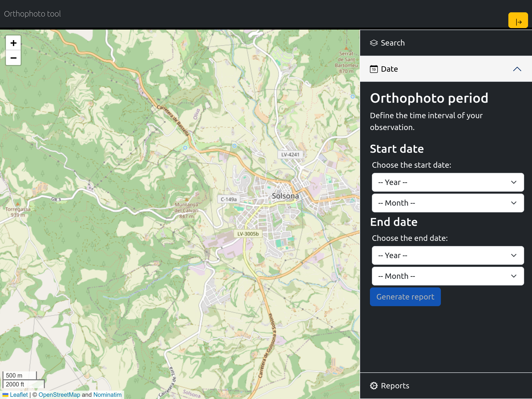Open the Leaflet attribution link
Screen dimensions: 532x399
click(19, 395)
